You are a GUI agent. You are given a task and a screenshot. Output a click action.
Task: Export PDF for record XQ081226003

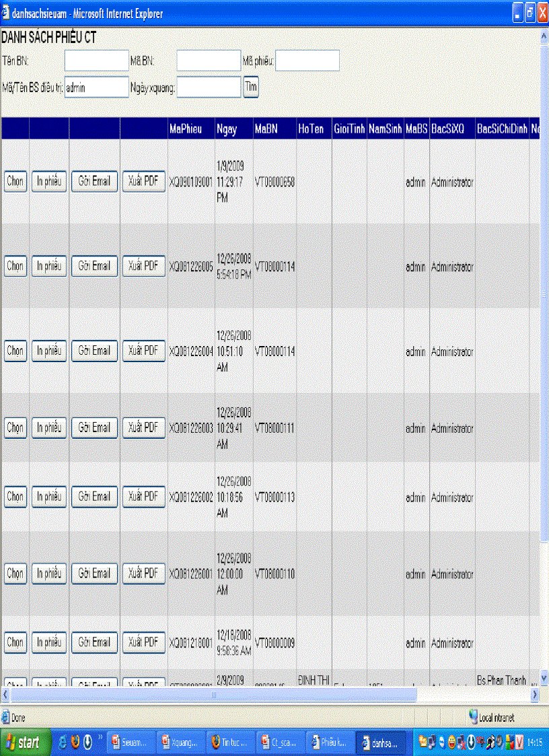point(143,427)
